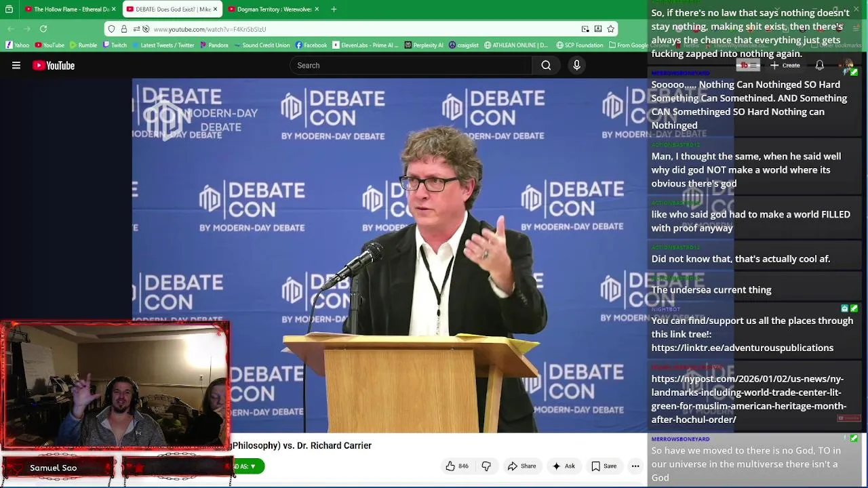Dislike the video with thumbs down
The height and width of the screenshot is (488, 868).
click(x=486, y=466)
